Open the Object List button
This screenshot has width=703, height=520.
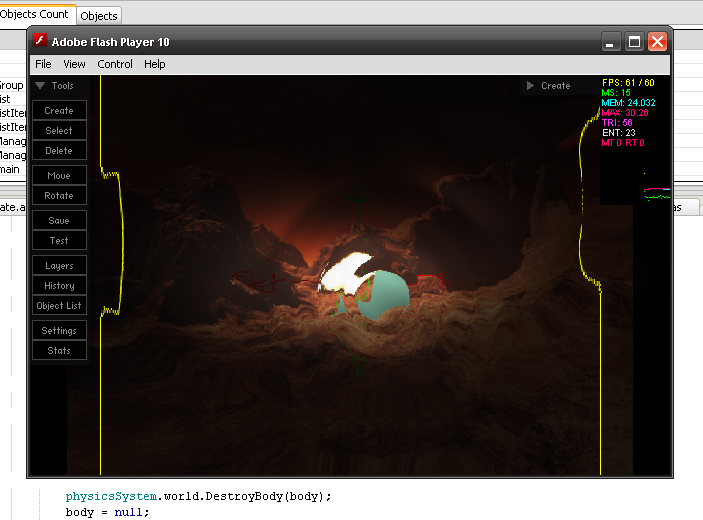(x=59, y=306)
